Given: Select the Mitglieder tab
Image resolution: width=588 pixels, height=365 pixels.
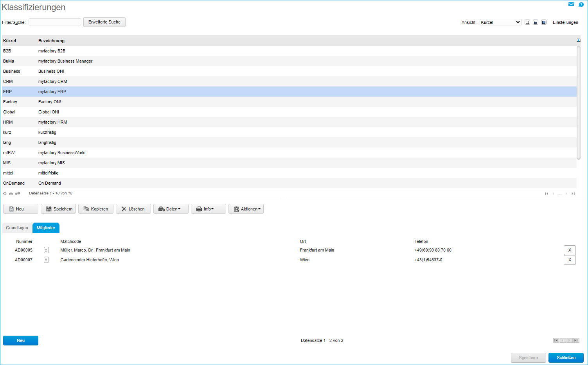Looking at the screenshot, I should [x=46, y=228].
